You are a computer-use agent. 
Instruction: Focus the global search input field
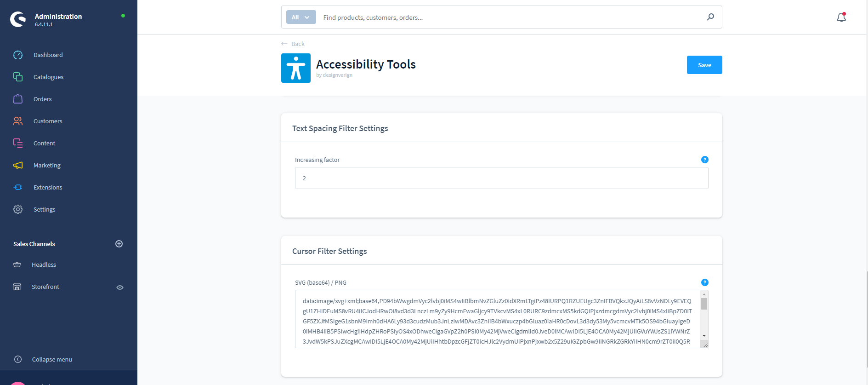(x=510, y=17)
